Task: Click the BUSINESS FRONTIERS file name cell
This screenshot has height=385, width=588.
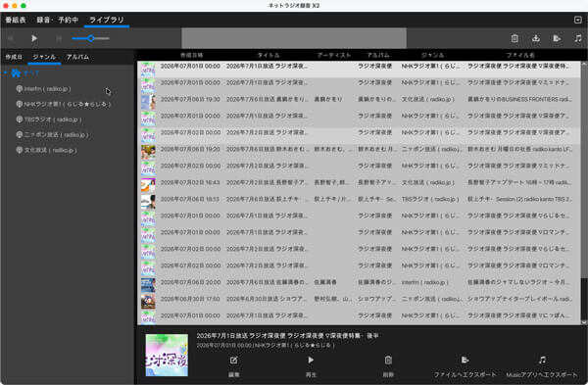Action: pos(519,99)
